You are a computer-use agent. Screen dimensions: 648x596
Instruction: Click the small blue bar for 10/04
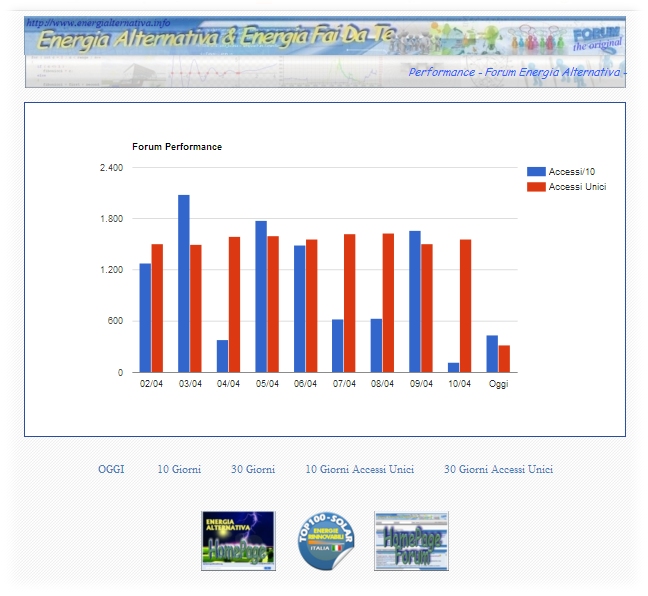454,367
